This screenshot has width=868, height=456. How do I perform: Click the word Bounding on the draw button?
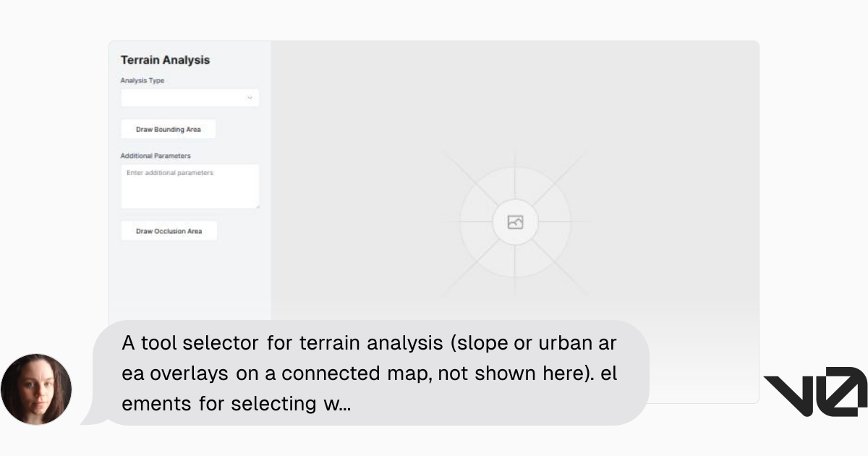pos(170,130)
